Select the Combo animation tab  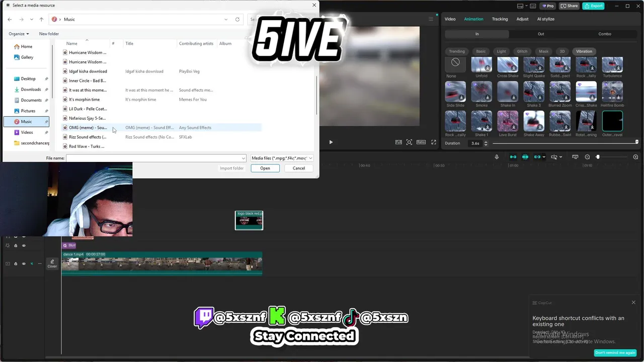(605, 34)
